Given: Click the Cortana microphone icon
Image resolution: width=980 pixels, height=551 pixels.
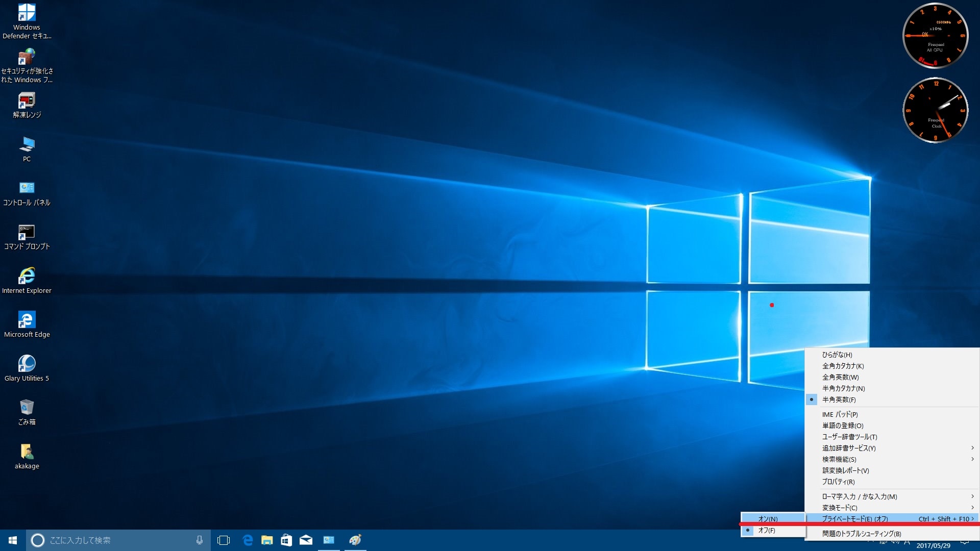Looking at the screenshot, I should 200,540.
